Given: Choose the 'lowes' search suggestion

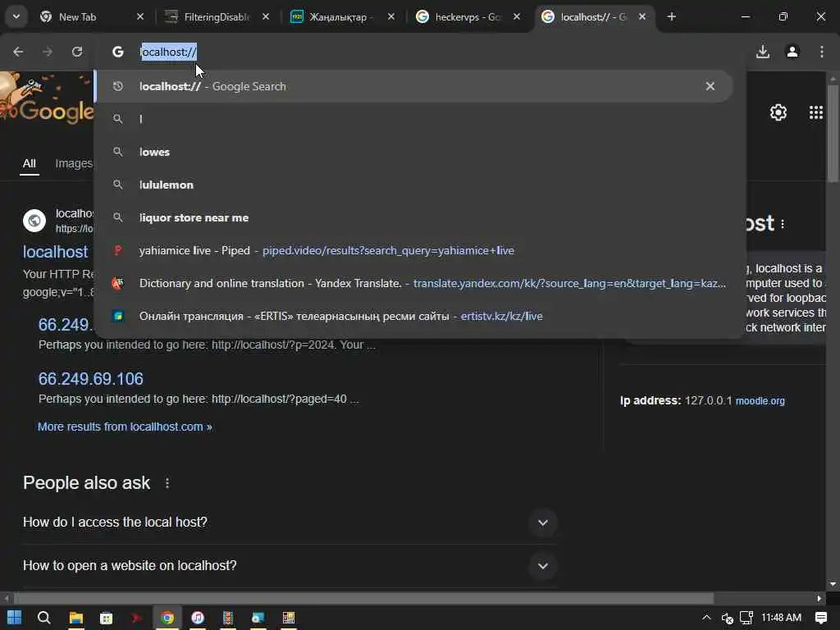Looking at the screenshot, I should pos(413,152).
